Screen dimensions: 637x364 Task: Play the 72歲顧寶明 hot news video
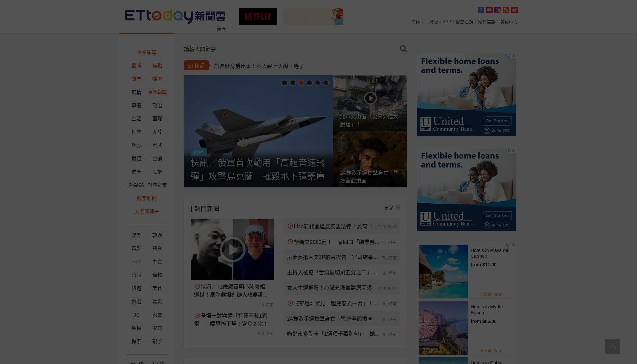coord(232,249)
